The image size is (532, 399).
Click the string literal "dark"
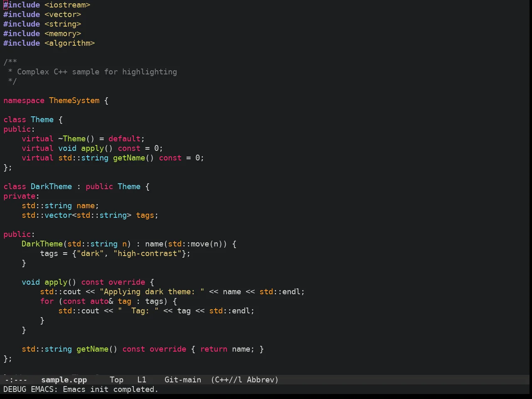90,254
